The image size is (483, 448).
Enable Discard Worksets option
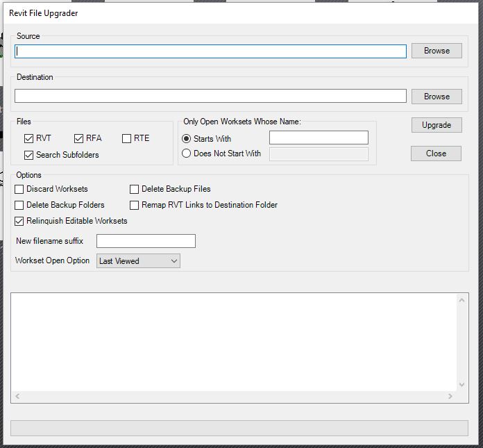[x=19, y=190]
